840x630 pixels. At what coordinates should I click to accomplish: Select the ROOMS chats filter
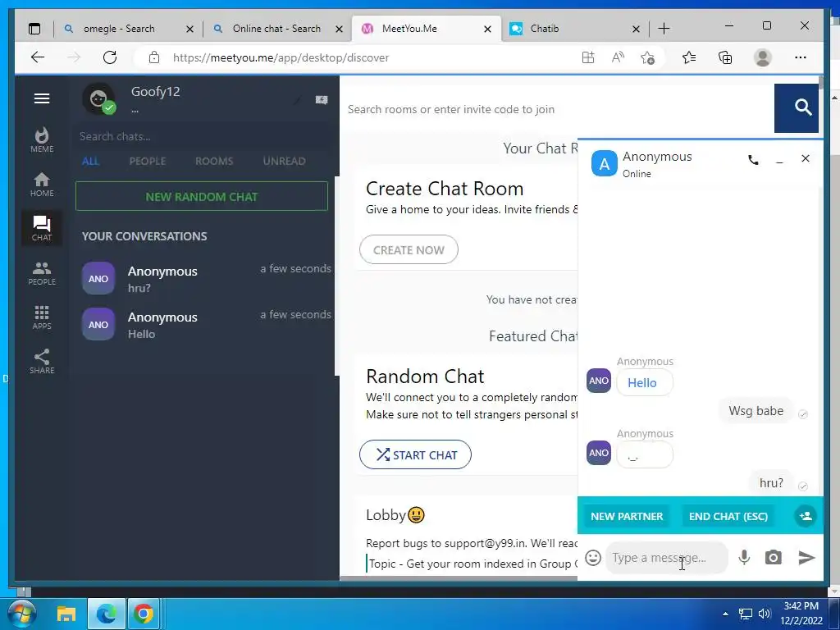214,162
